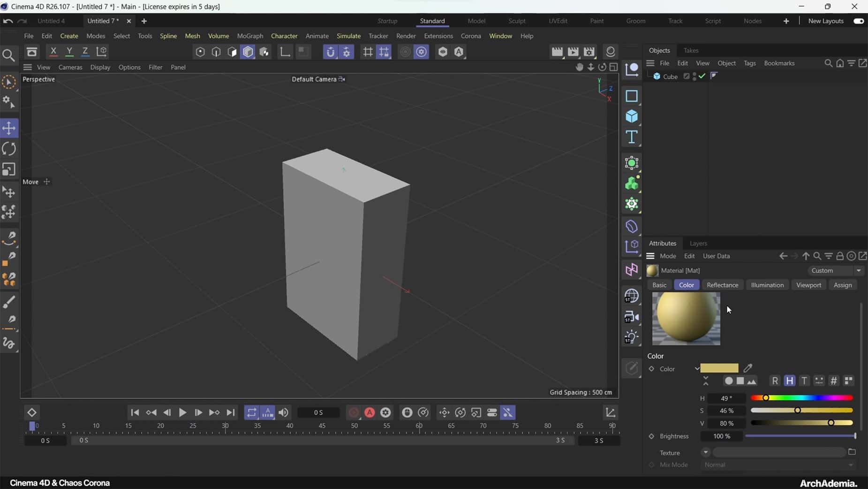Open the Viewport material tab
868x489 pixels.
click(x=808, y=285)
